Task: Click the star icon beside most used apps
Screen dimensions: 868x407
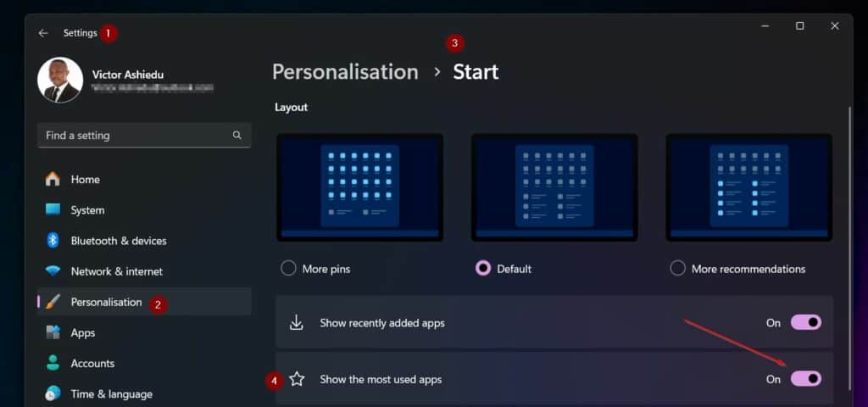Action: [298, 379]
